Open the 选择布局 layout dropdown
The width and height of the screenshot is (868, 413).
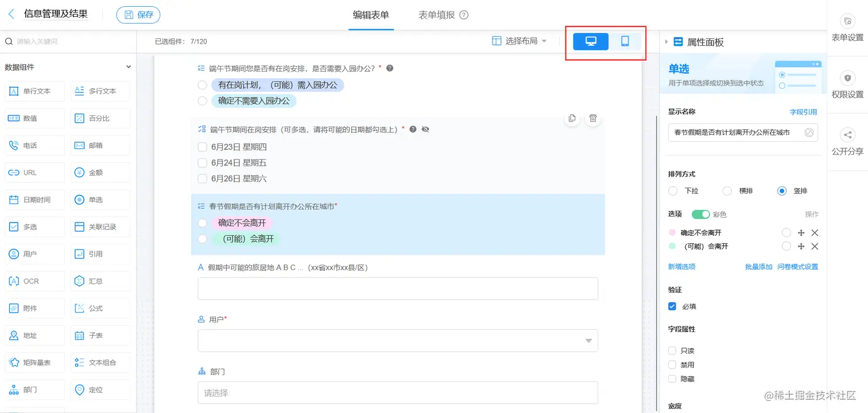520,41
